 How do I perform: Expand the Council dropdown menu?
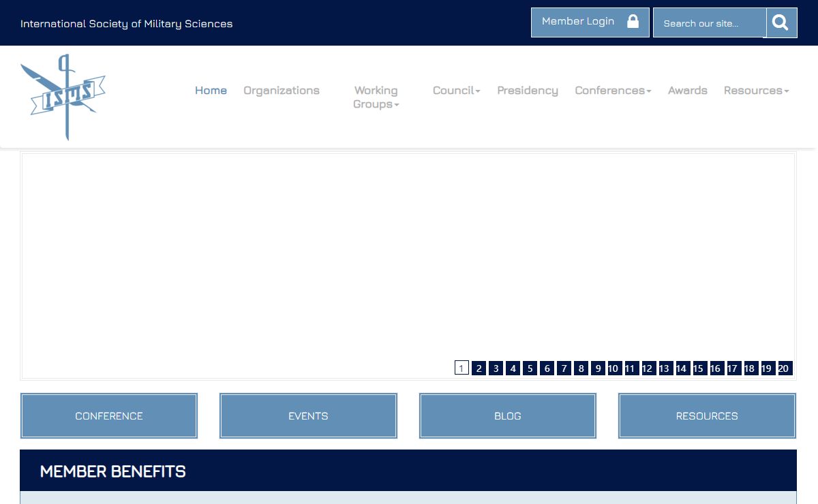(x=457, y=91)
